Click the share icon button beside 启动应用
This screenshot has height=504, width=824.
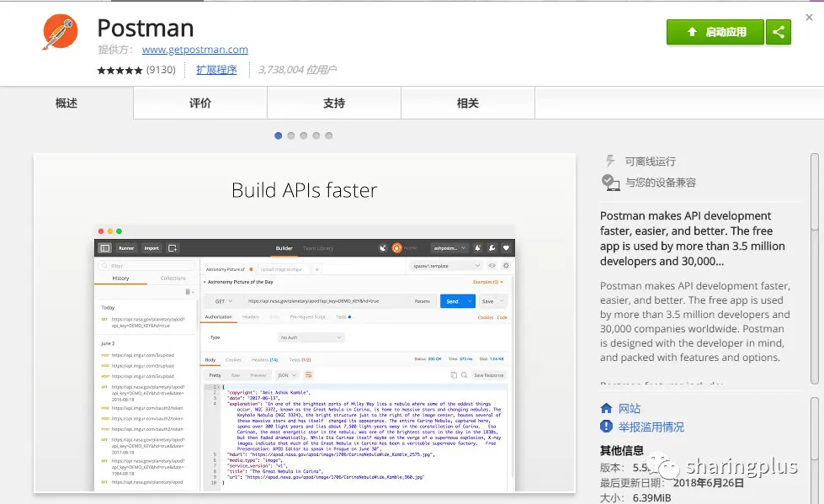click(x=779, y=32)
